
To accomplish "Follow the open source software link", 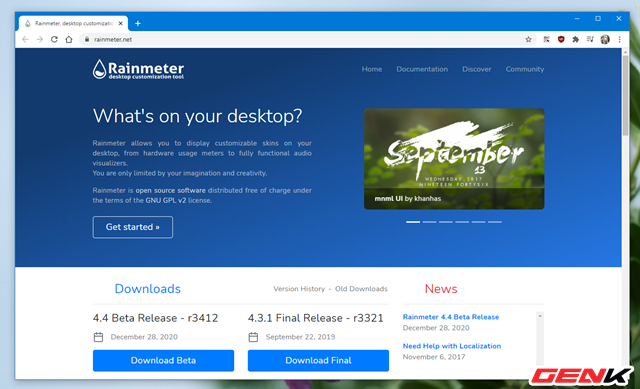I will click(170, 191).
